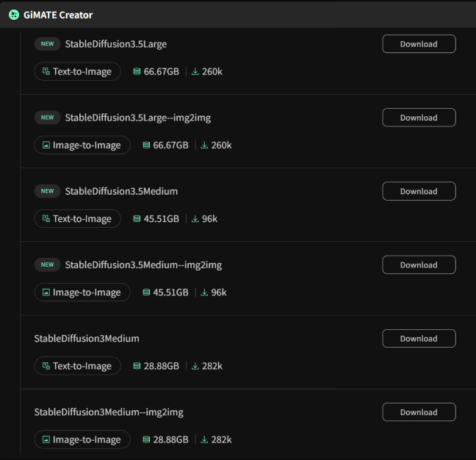Download StableDiffusion3Medium--img2img model
This screenshot has height=460, width=476.
click(419, 412)
